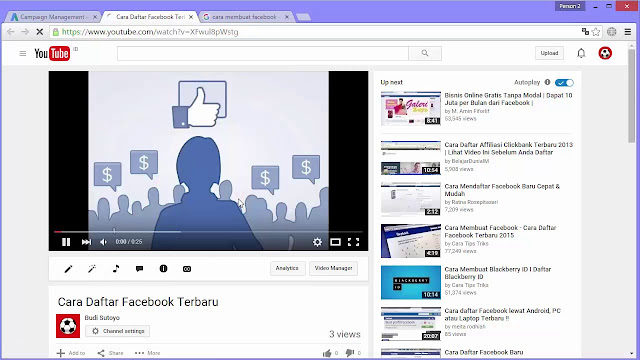
Task: Click the like thumbs-up icon
Action: 327,353
